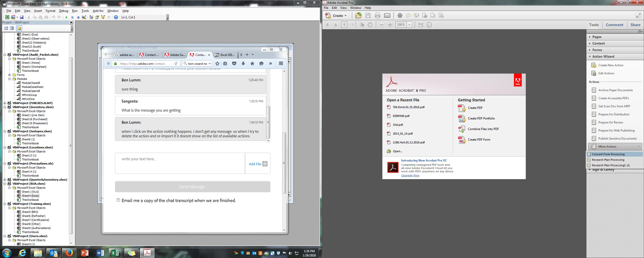
Task: Expand the Pages section in Tools pane
Action: [x=615, y=37]
